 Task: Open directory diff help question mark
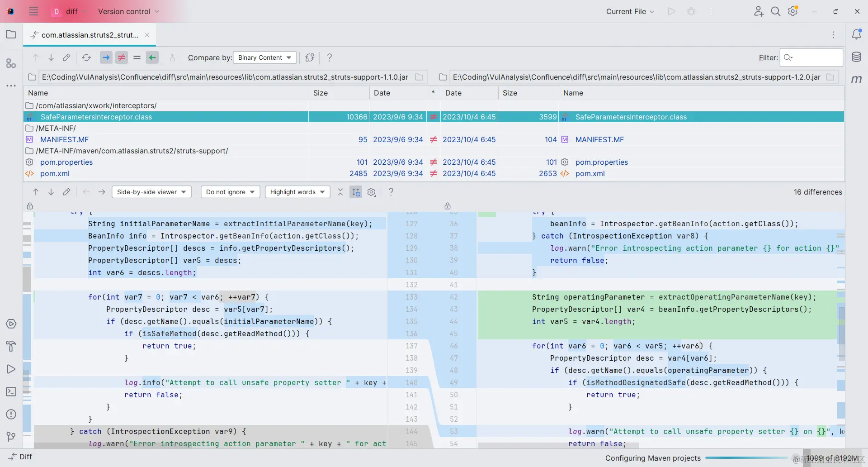click(330, 57)
